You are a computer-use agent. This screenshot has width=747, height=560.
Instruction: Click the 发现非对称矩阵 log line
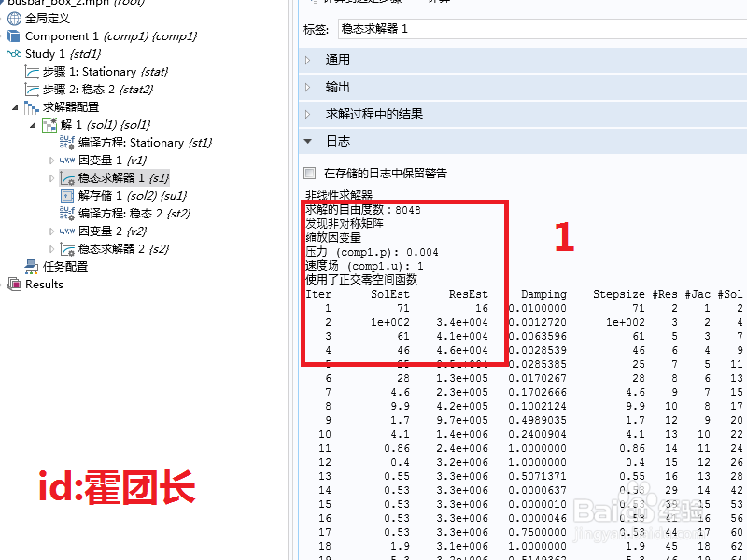(x=345, y=224)
